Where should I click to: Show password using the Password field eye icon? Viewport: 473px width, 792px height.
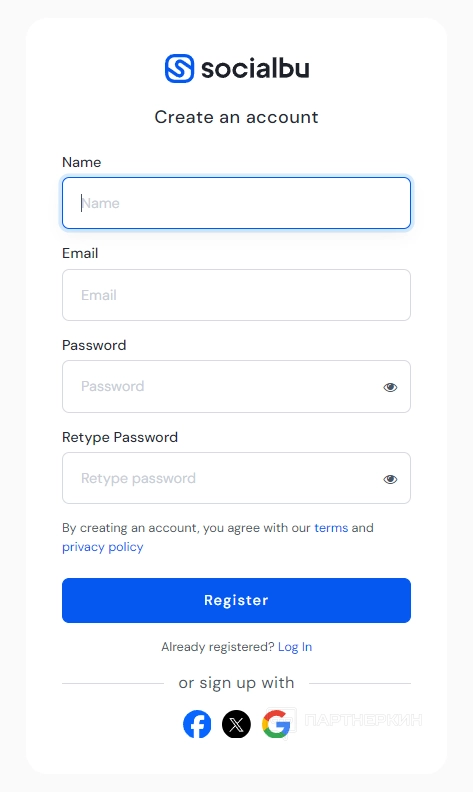click(x=390, y=387)
